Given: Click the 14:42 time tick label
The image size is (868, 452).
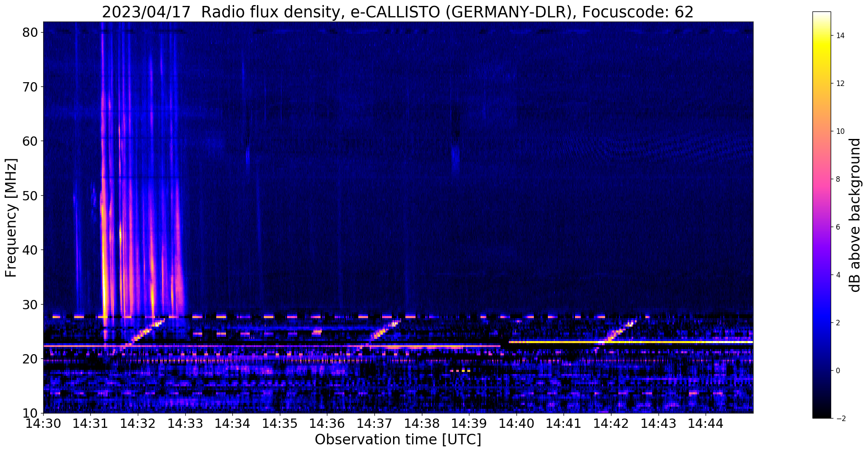Looking at the screenshot, I should (x=611, y=424).
